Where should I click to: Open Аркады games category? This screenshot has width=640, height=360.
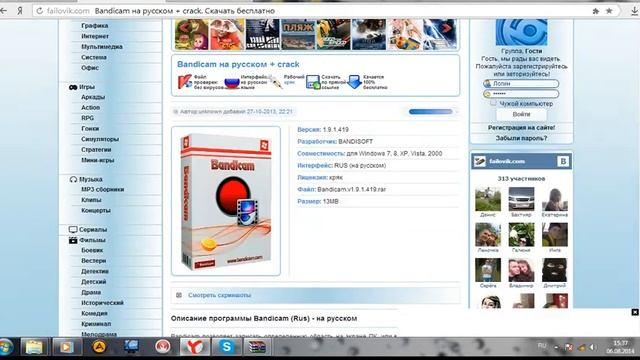[93, 97]
